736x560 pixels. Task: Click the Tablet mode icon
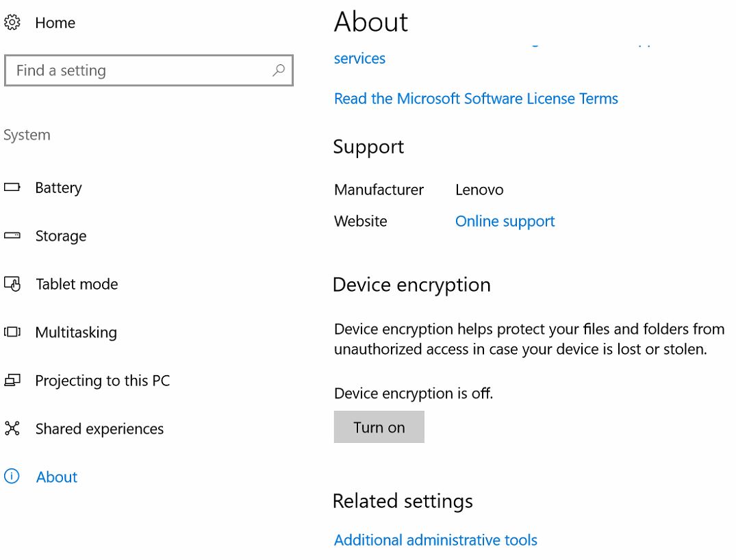click(12, 283)
